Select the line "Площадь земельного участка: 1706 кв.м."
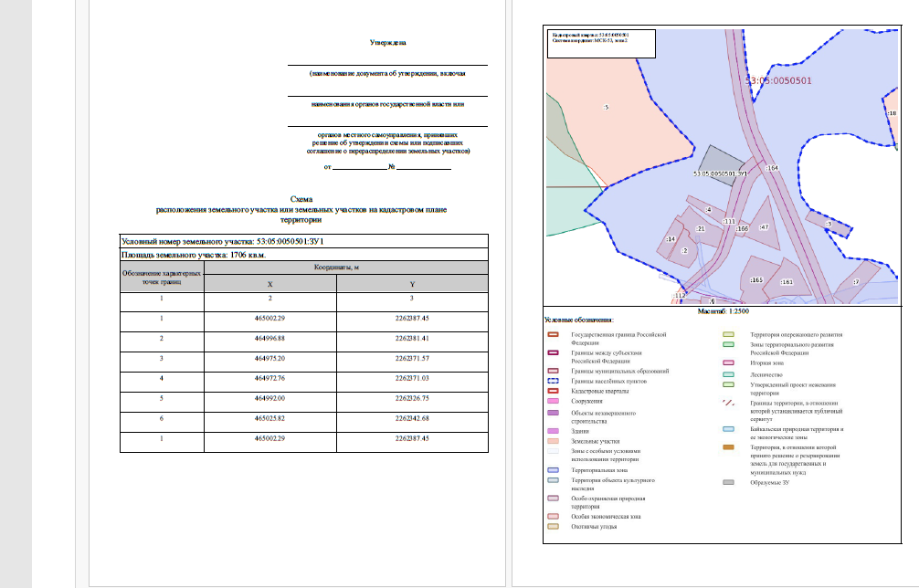 pos(194,255)
